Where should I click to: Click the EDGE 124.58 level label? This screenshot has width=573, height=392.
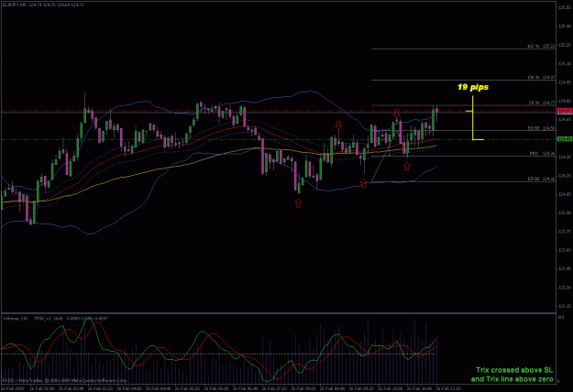(x=541, y=128)
